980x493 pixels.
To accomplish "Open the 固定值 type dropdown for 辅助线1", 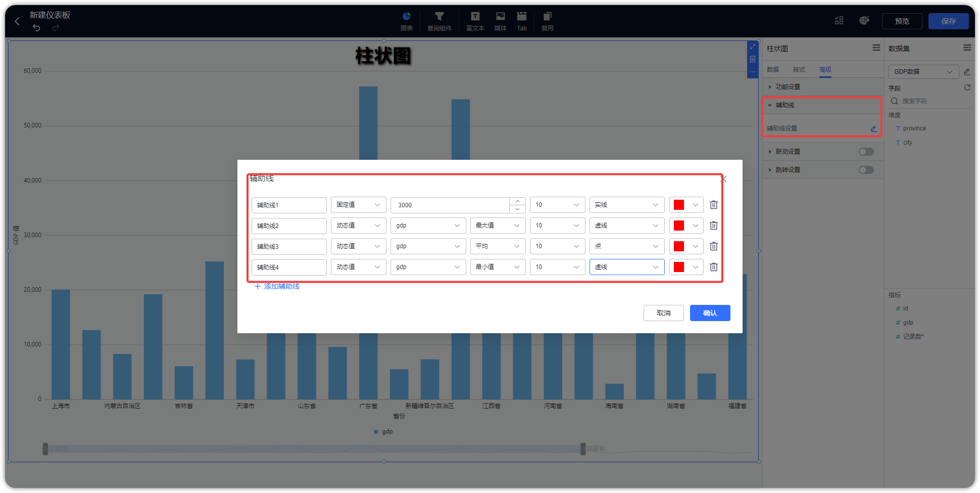I will tap(359, 205).
